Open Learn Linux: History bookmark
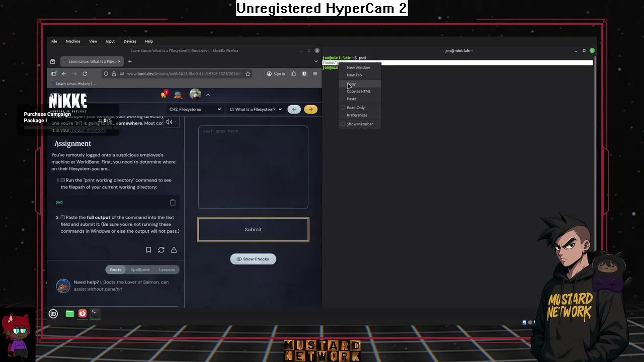Image resolution: width=644 pixels, height=362 pixels. point(73,83)
